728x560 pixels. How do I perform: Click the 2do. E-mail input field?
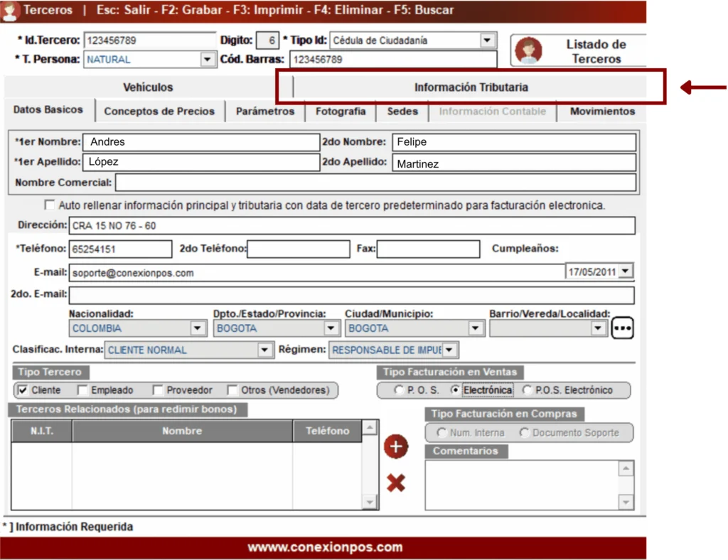pyautogui.click(x=351, y=295)
